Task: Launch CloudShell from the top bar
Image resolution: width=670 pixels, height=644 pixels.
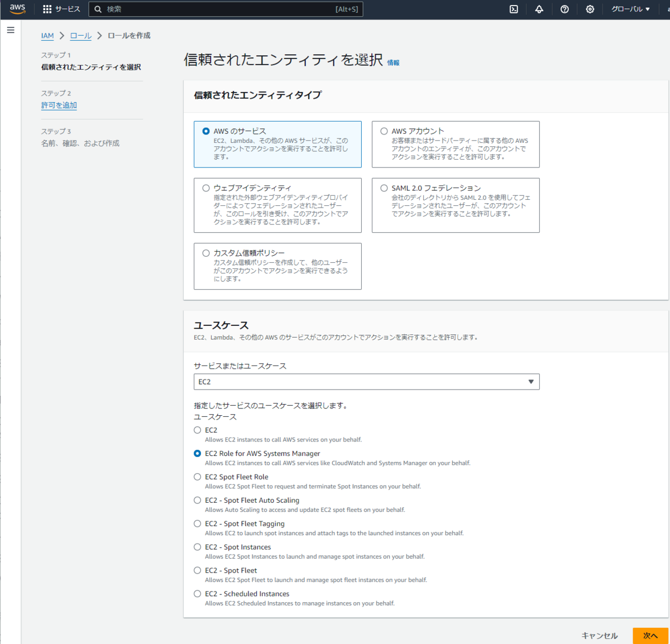Action: pos(514,9)
